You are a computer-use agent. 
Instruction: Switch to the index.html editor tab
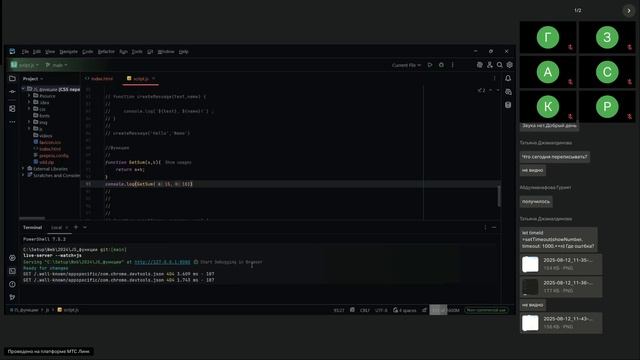pos(99,78)
